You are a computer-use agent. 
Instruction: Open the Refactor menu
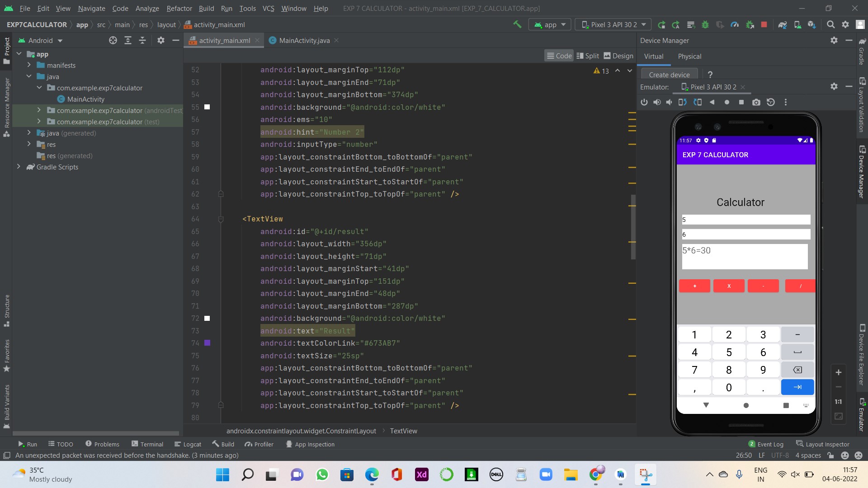coord(179,8)
